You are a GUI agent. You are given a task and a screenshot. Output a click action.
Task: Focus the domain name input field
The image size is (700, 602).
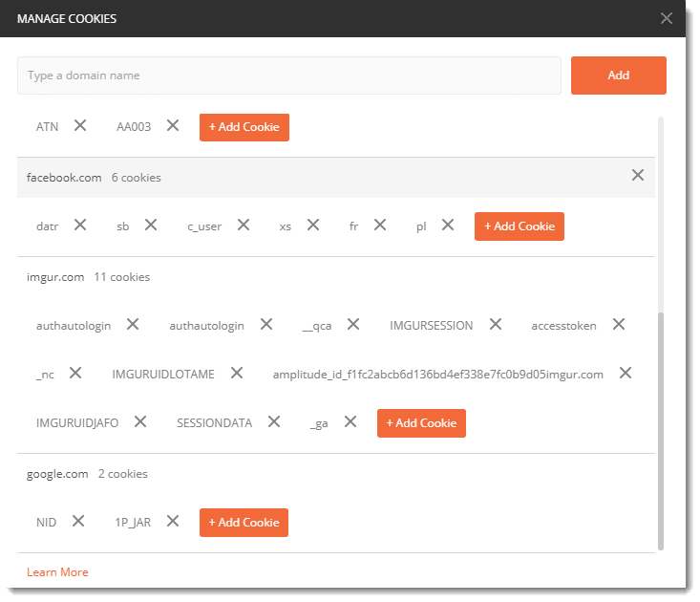[x=288, y=75]
